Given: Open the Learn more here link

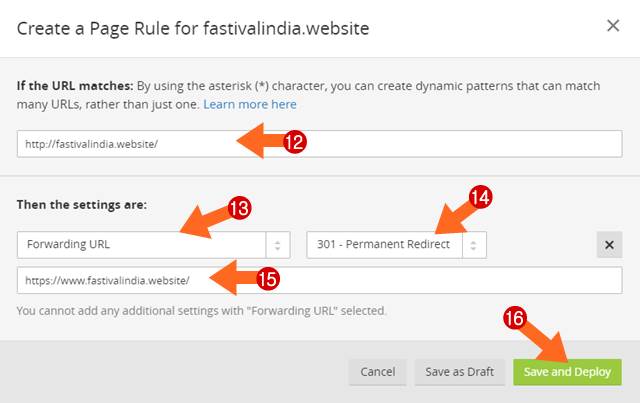Looking at the screenshot, I should pos(250,104).
